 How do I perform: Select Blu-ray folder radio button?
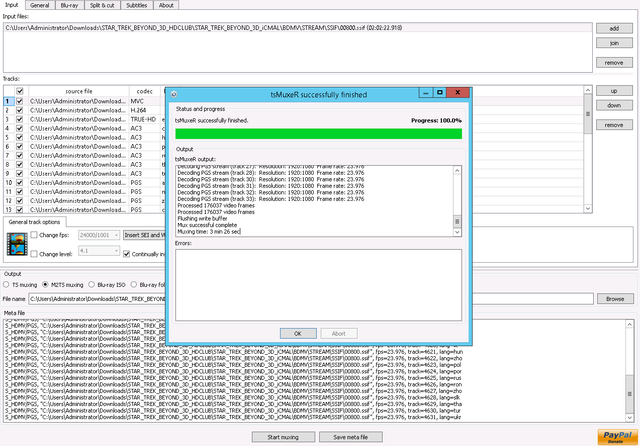click(133, 284)
